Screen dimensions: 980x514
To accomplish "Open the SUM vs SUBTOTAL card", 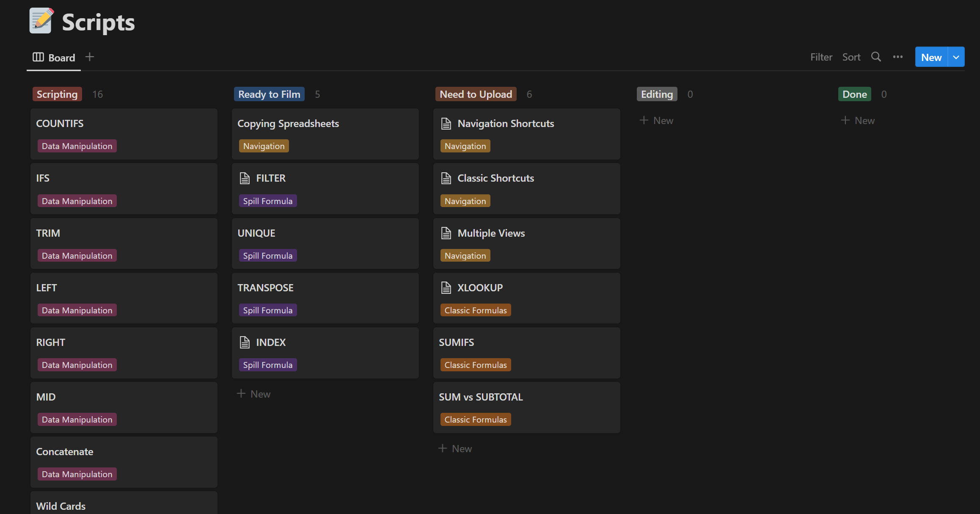I will [x=481, y=397].
